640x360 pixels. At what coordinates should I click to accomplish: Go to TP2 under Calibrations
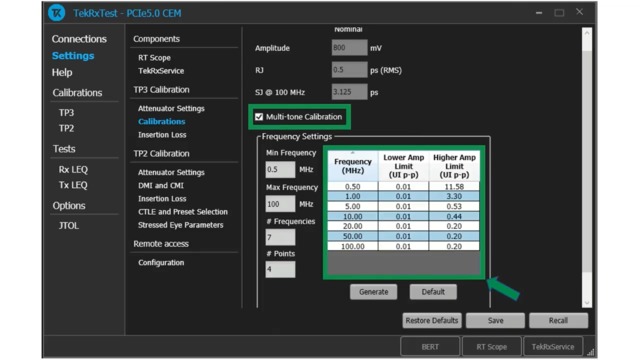(x=66, y=129)
